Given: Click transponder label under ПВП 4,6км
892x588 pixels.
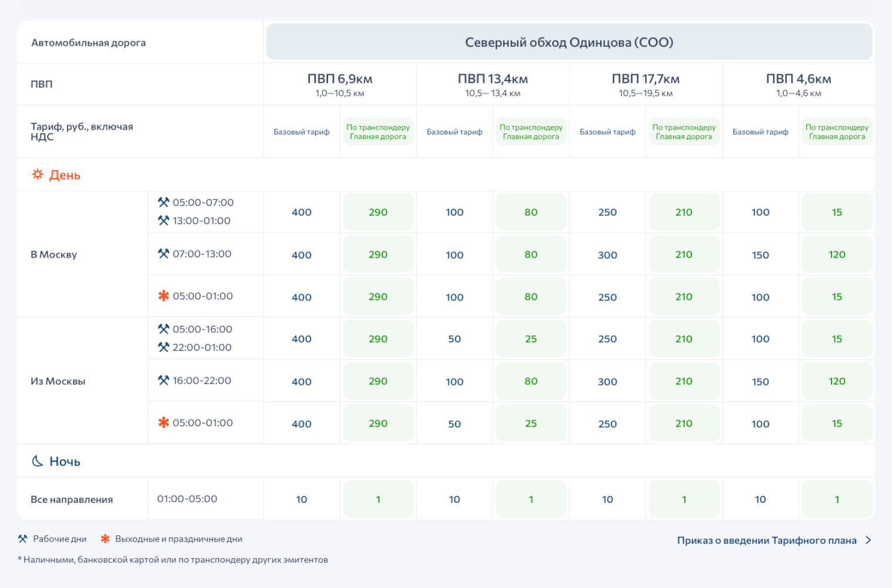Looking at the screenshot, I should coord(837,131).
